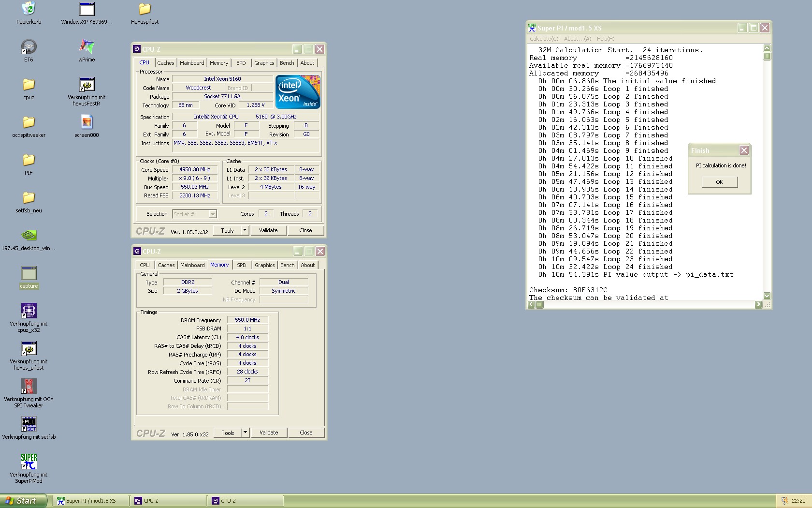Screen dimensions: 812x508
Task: Click the taskbar clock showing 22:20
Action: click(x=798, y=501)
